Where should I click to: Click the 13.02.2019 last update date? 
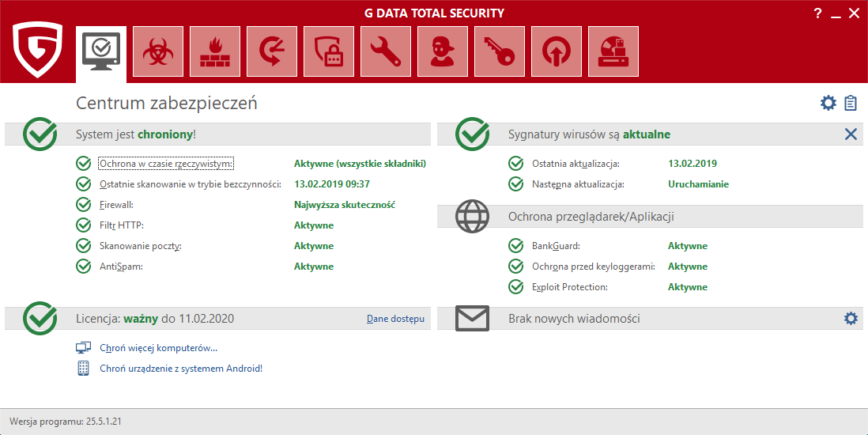pyautogui.click(x=693, y=164)
